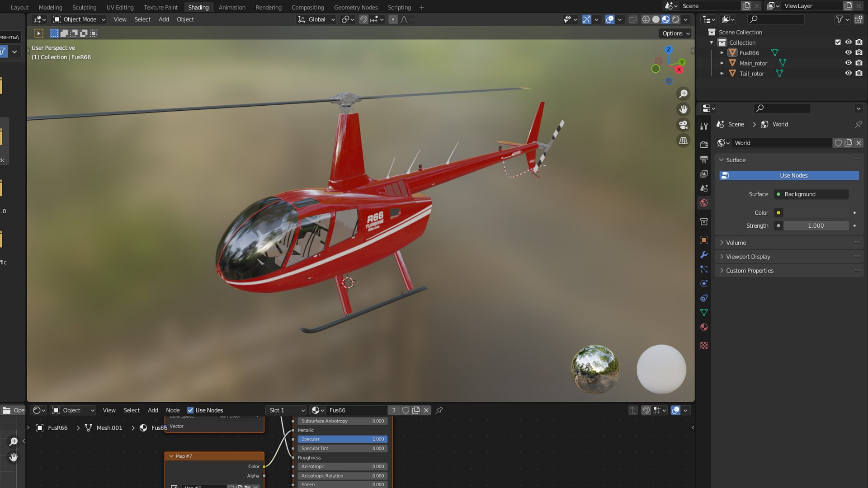Open the Global transform orientation dropdown
Image resolution: width=868 pixels, height=488 pixels.
coord(316,19)
